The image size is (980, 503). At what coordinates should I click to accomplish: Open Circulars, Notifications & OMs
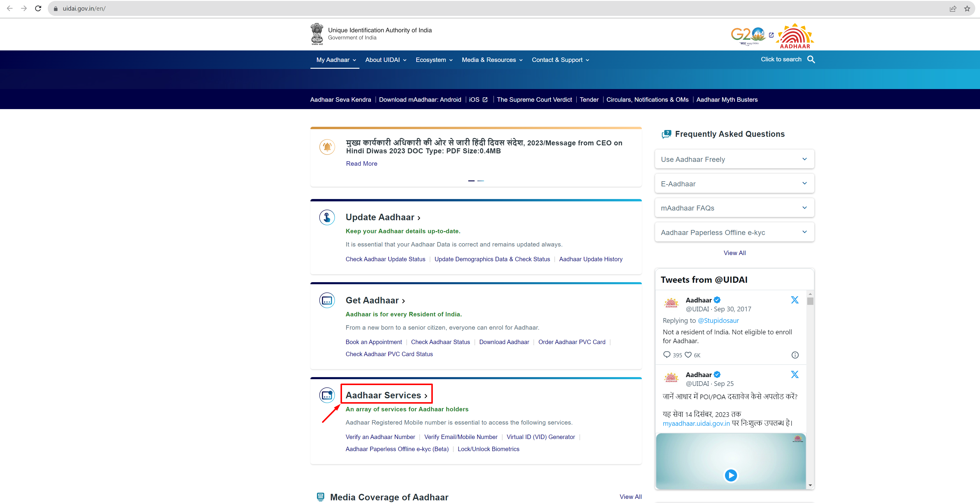[x=647, y=100]
